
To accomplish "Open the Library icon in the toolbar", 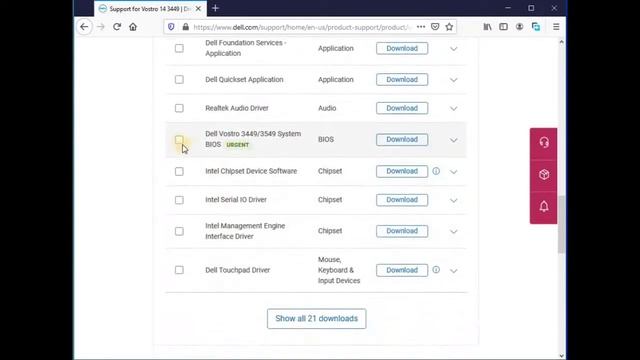I will pyautogui.click(x=487, y=27).
